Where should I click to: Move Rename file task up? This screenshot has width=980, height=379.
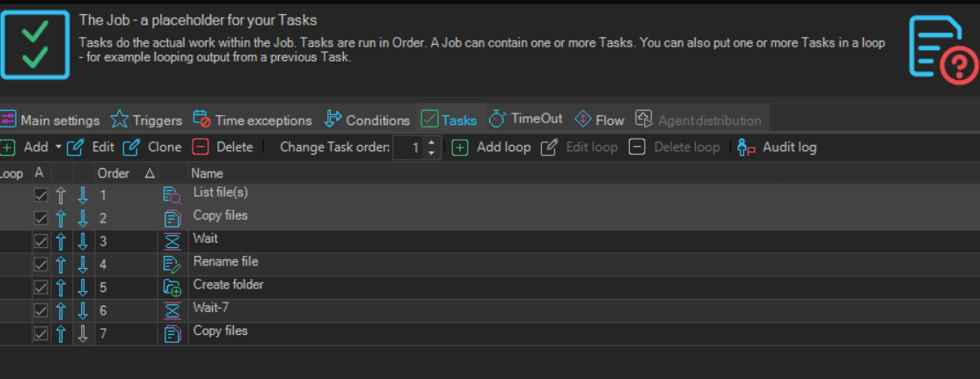61,265
